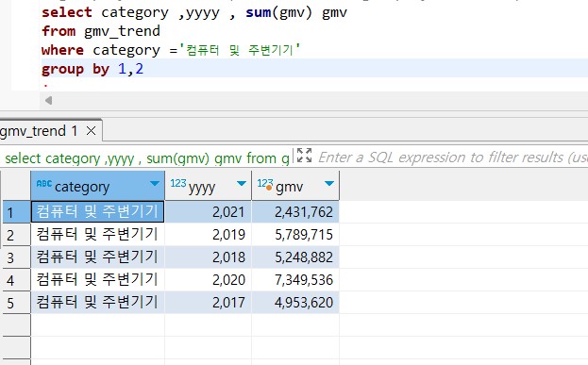Click the category cell in row 2

97,235
